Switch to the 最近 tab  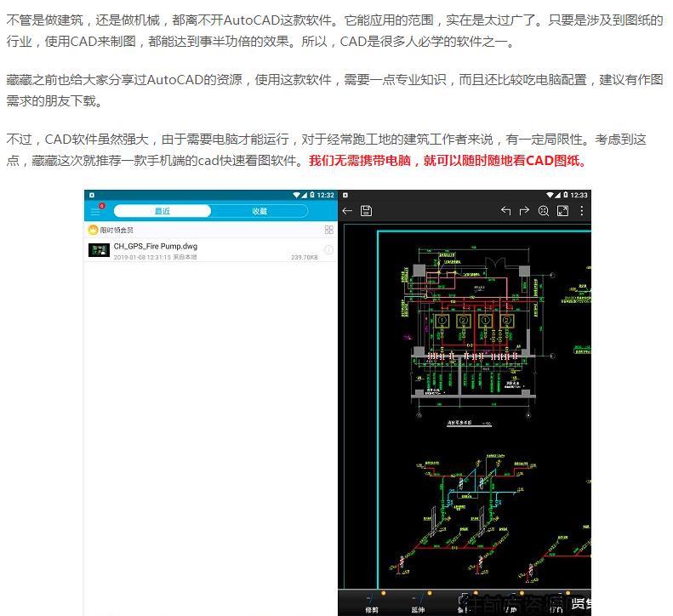click(x=163, y=211)
